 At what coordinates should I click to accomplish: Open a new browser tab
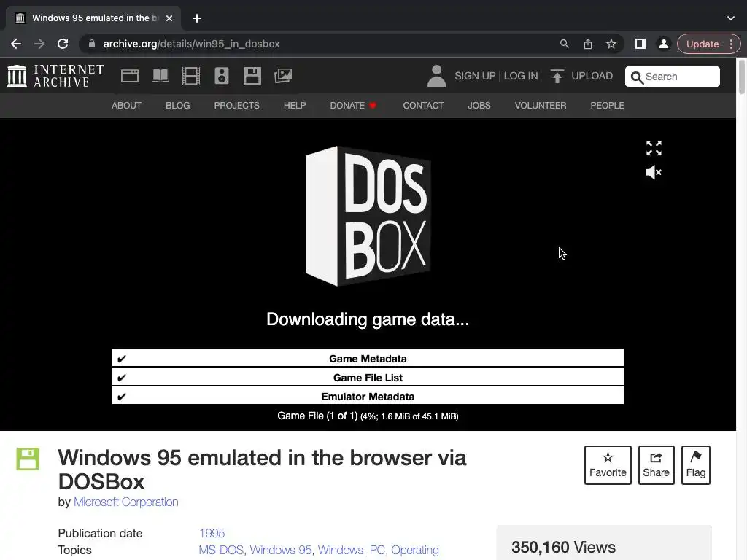(197, 18)
